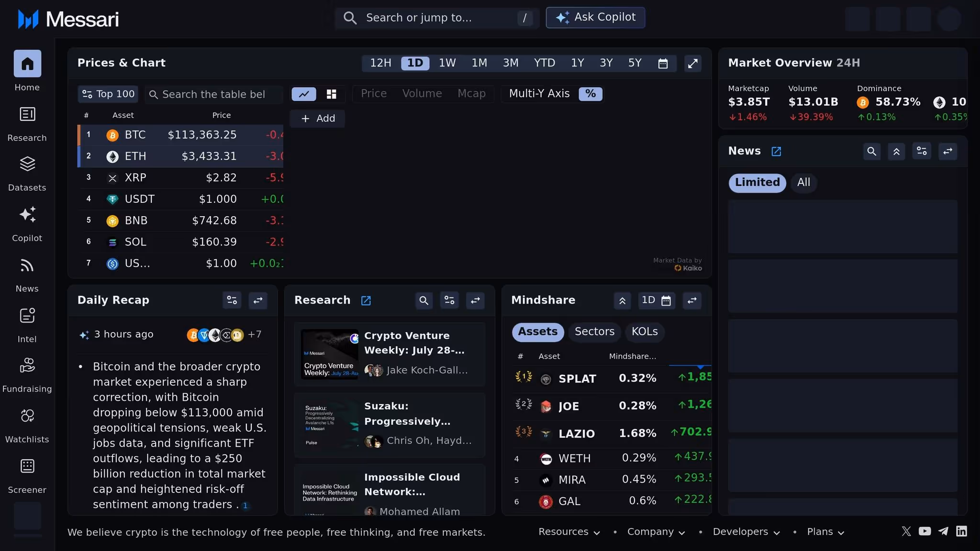Open Copilot from the sidebar

[27, 215]
